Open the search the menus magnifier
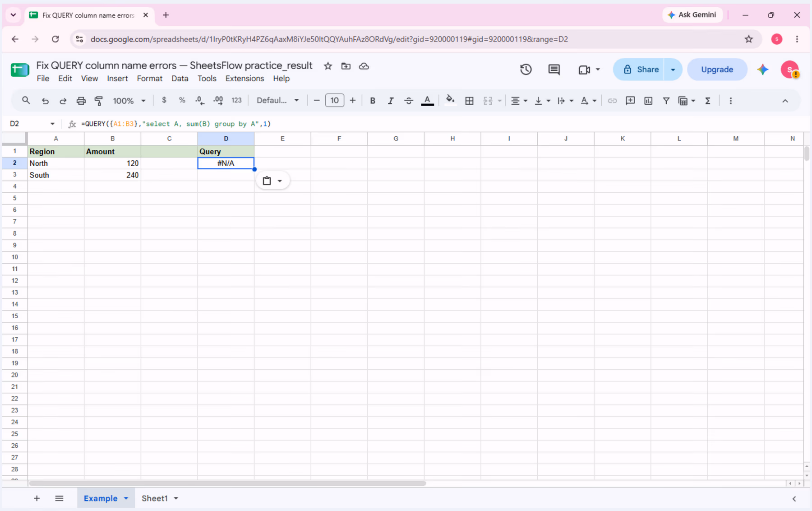 (26, 101)
